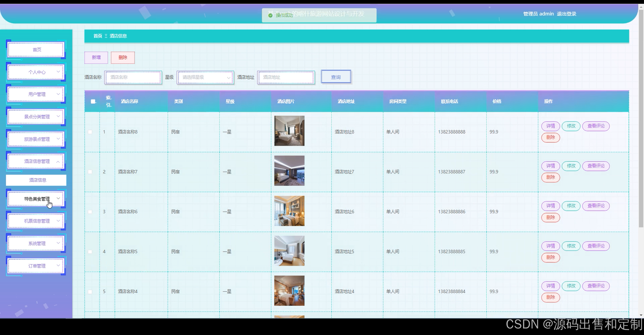Click the 新增 button
This screenshot has height=335, width=644.
[x=96, y=58]
